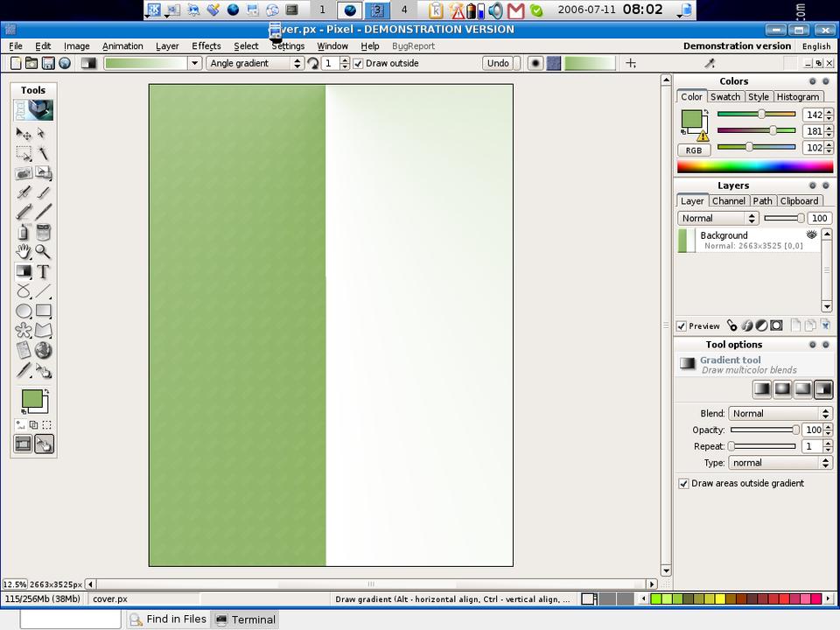Open the Effects menu

[206, 45]
